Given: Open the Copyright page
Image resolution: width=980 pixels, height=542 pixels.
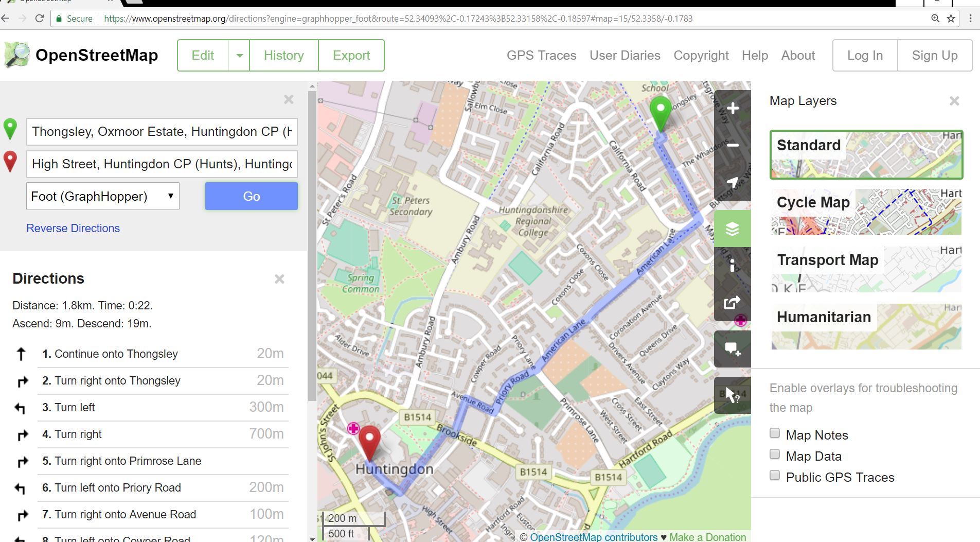Looking at the screenshot, I should (701, 56).
